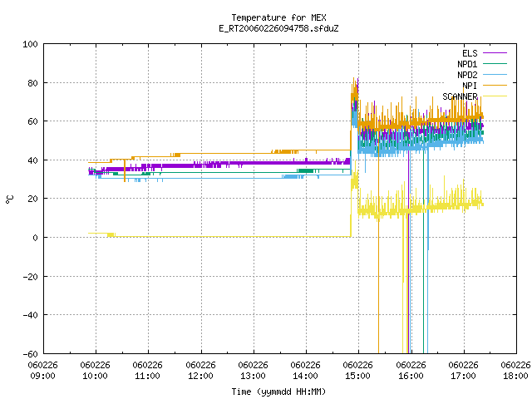The width and height of the screenshot is (532, 399).
Task: Click the x-axis tick label 10:00
Action: [96, 376]
